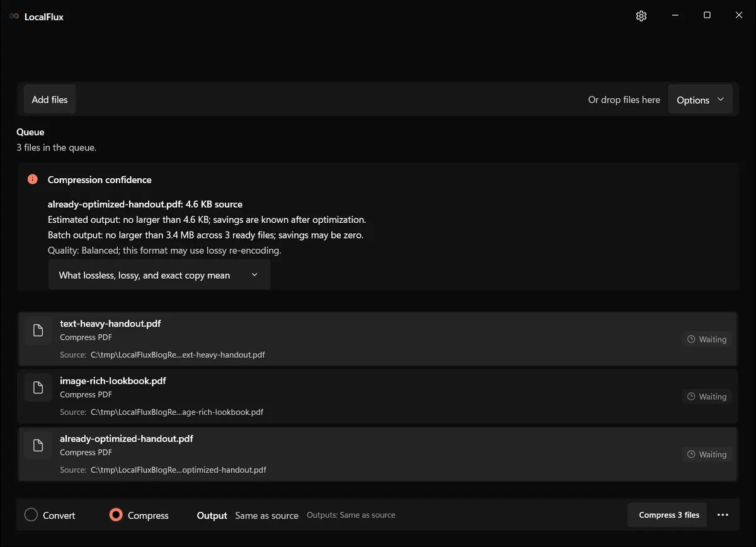The width and height of the screenshot is (756, 547).
Task: Click the source path of text-heavy-handout.pdf
Action: [178, 354]
